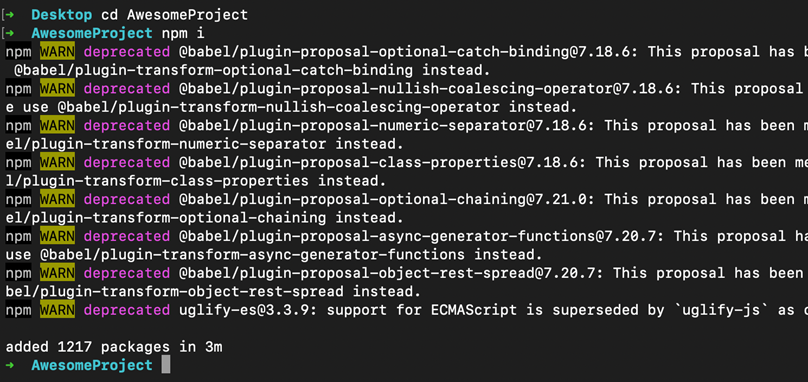Click the green prompt arrow on the last line
Screen dimensions: 808x382
click(10, 365)
